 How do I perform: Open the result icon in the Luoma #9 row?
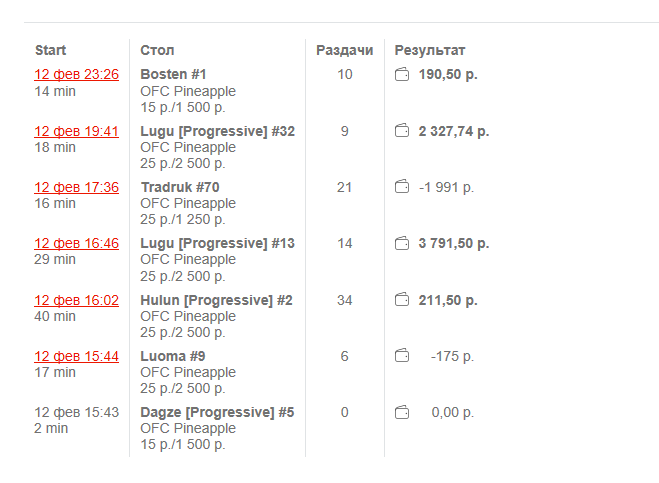(402, 356)
